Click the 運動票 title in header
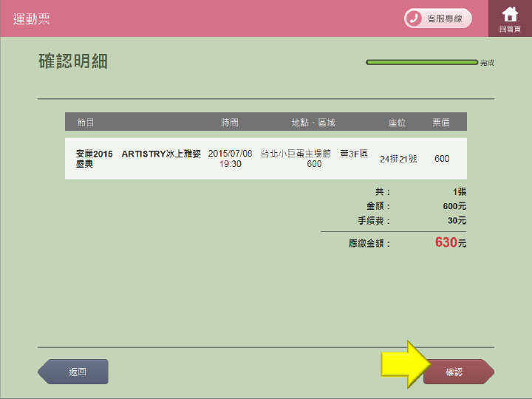The width and height of the screenshot is (532, 399). [x=32, y=18]
